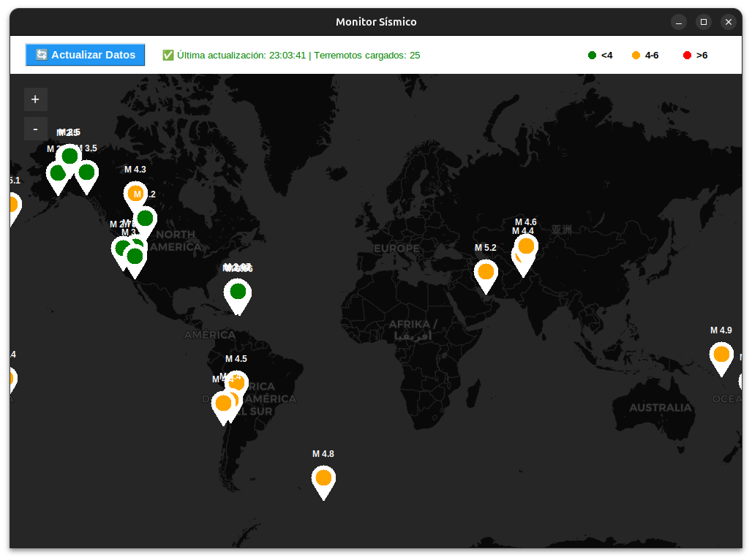
Task: Click the Monitor Sísmico title bar
Action: [x=376, y=21]
